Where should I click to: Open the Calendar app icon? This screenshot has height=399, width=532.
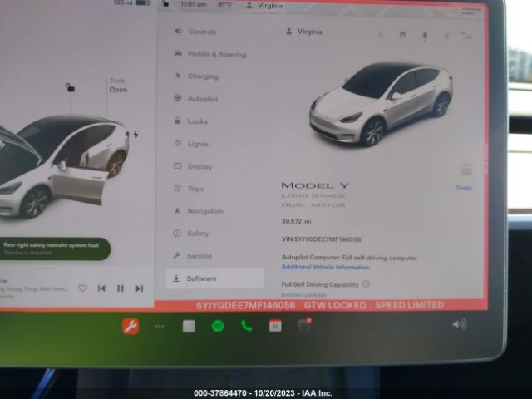(x=275, y=326)
